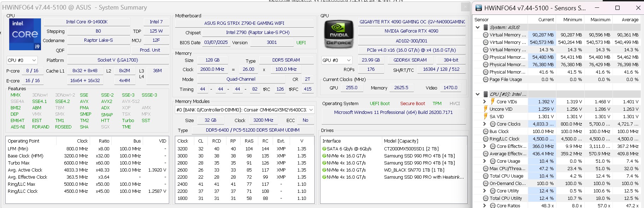Click the Intel Core i9 logo

point(25,34)
